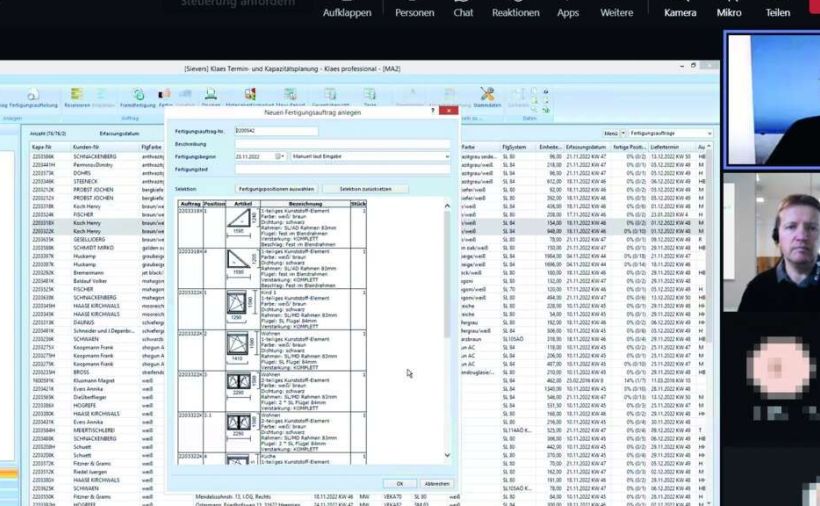Viewport: 820px width, 506px height.
Task: Click the Fertigungsauftrag-Nr. input field
Action: tap(275, 131)
